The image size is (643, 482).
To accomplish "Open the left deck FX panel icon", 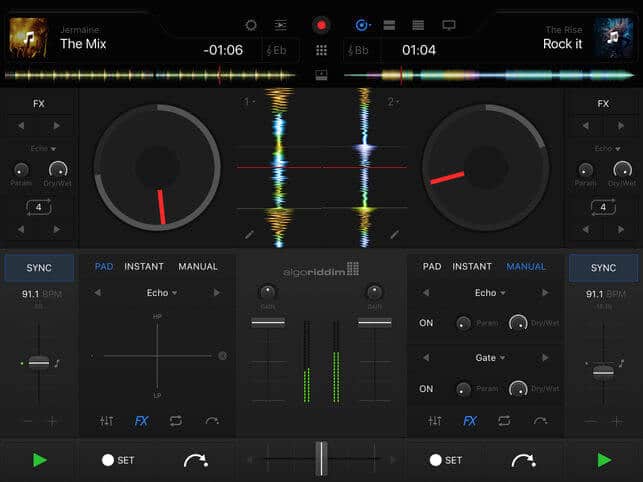I will point(141,421).
